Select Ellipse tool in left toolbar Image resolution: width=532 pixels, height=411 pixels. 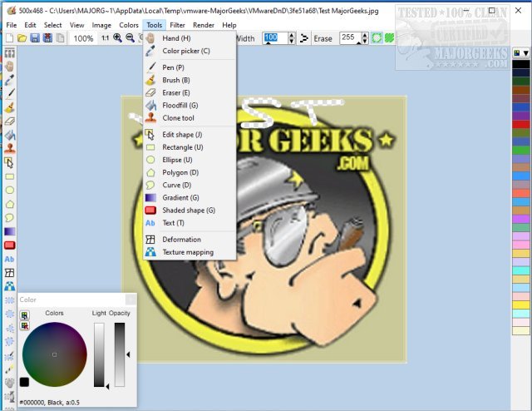pos(9,191)
